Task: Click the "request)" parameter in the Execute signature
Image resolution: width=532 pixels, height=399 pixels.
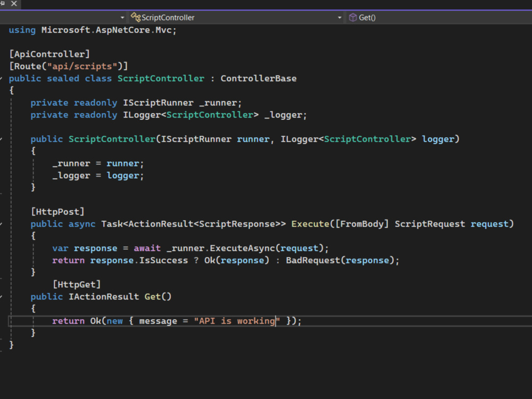Action: pos(492,224)
